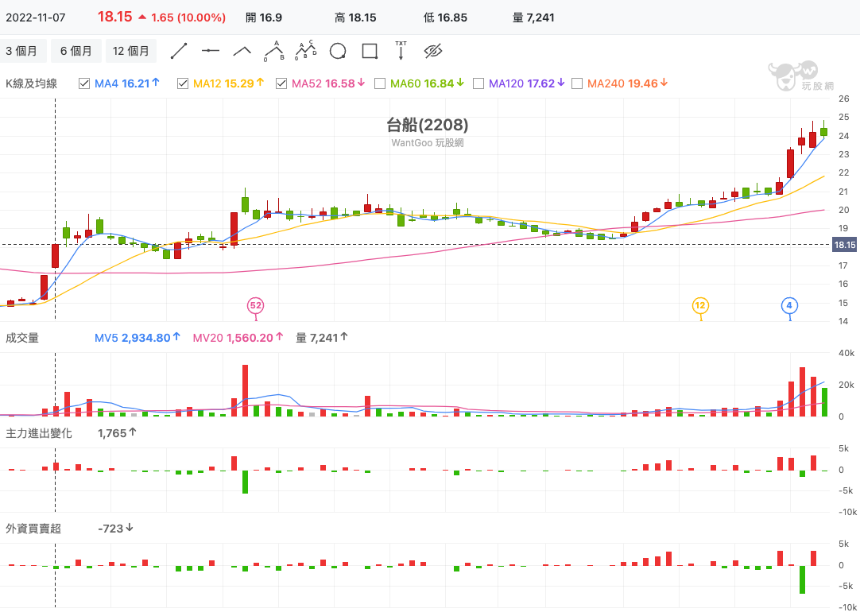Uncheck the MA52 moving average checkbox
The height and width of the screenshot is (616, 860).
(x=281, y=83)
